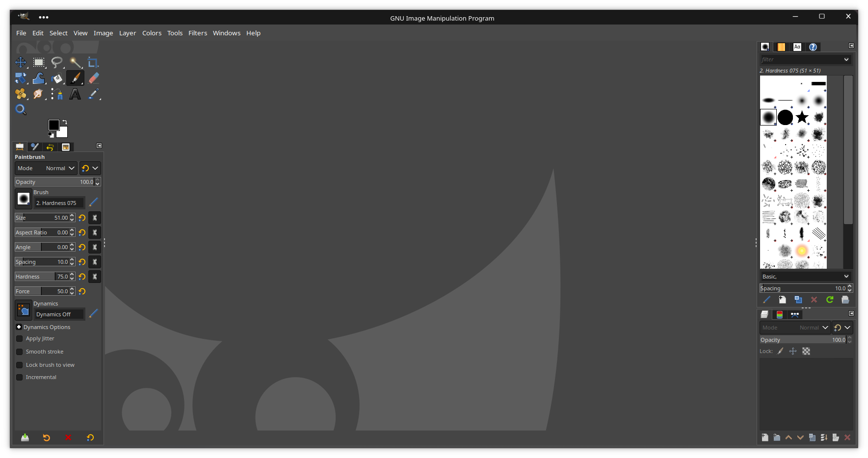Viewport: 868px width, 458px height.
Task: Open the Colors menu
Action: [152, 33]
